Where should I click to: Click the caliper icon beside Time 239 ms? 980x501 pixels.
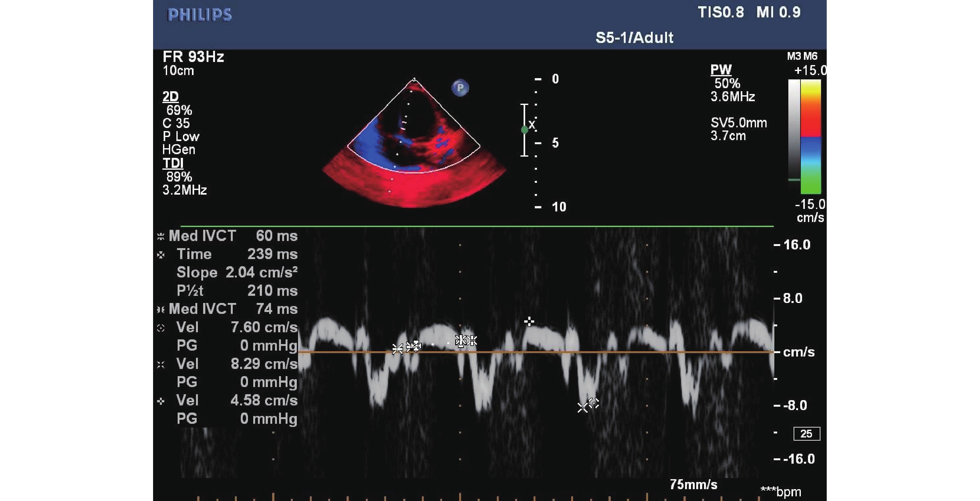[x=161, y=255]
